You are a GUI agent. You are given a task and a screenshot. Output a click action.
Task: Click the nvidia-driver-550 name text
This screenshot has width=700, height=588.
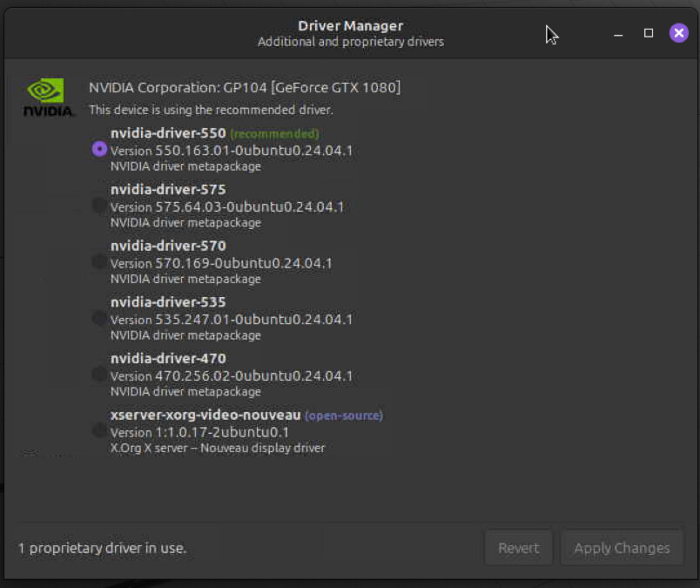(x=168, y=133)
